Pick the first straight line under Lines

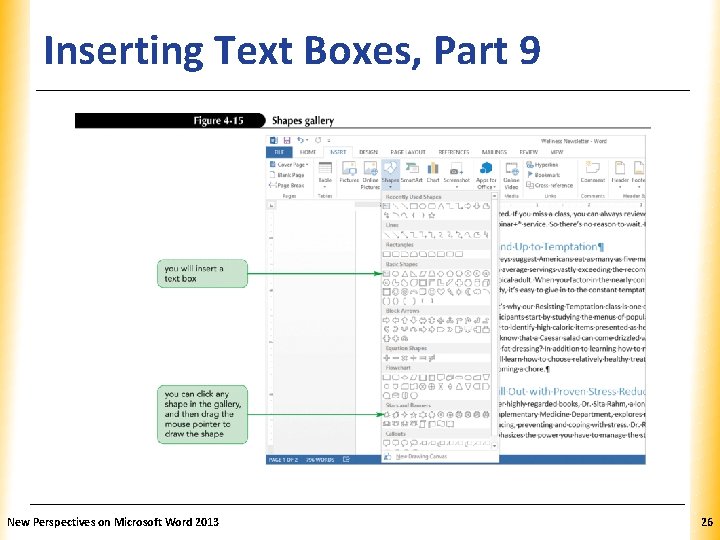[387, 235]
